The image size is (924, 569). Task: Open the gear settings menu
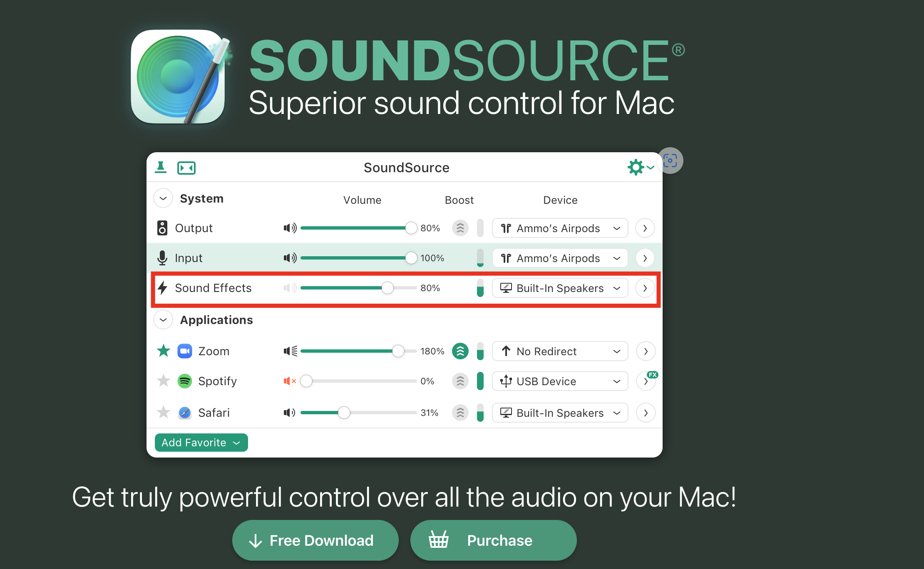tap(641, 167)
